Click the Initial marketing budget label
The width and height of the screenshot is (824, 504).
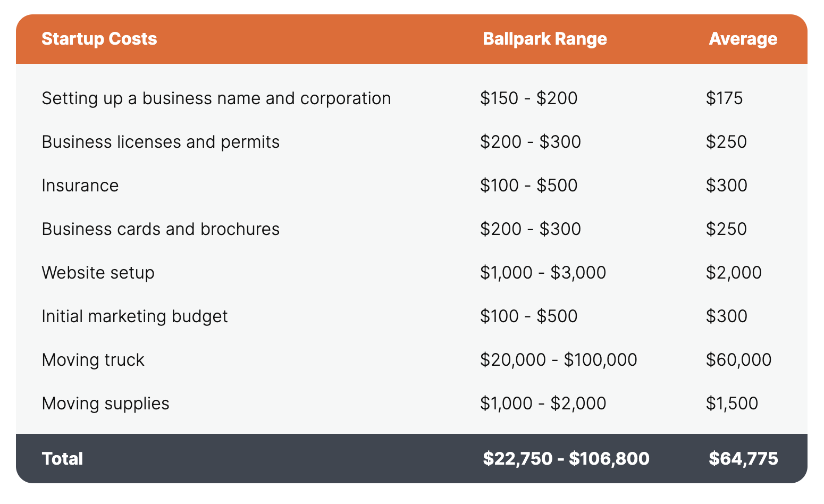tap(134, 316)
